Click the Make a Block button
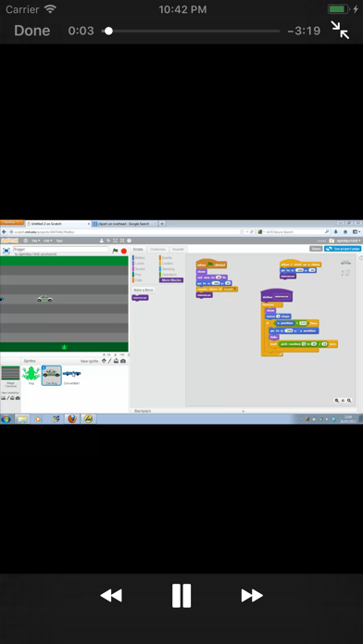This screenshot has height=644, width=363. pos(143,290)
